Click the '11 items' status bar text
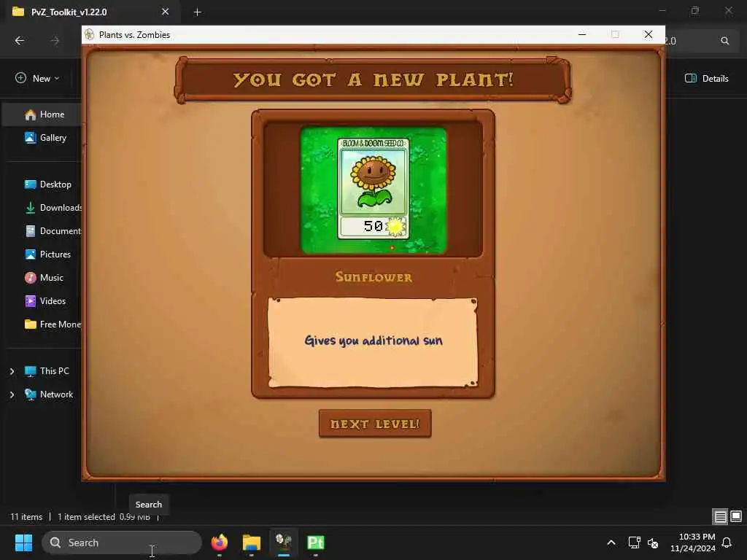 click(x=27, y=517)
